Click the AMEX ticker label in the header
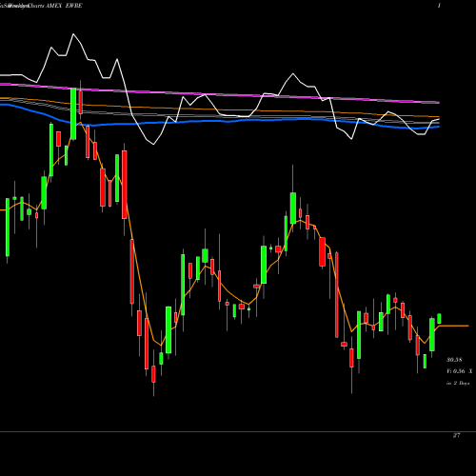476x476 pixels. (54, 6)
